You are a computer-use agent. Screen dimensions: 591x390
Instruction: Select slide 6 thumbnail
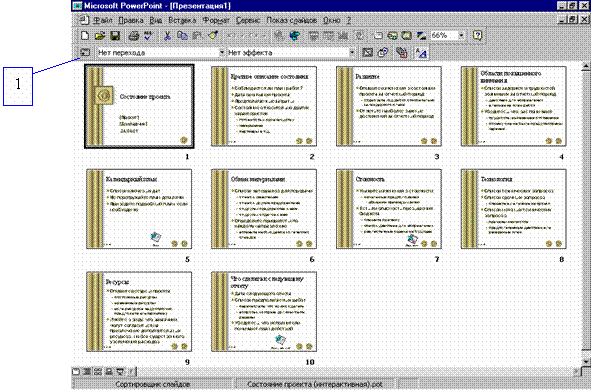[x=264, y=209]
